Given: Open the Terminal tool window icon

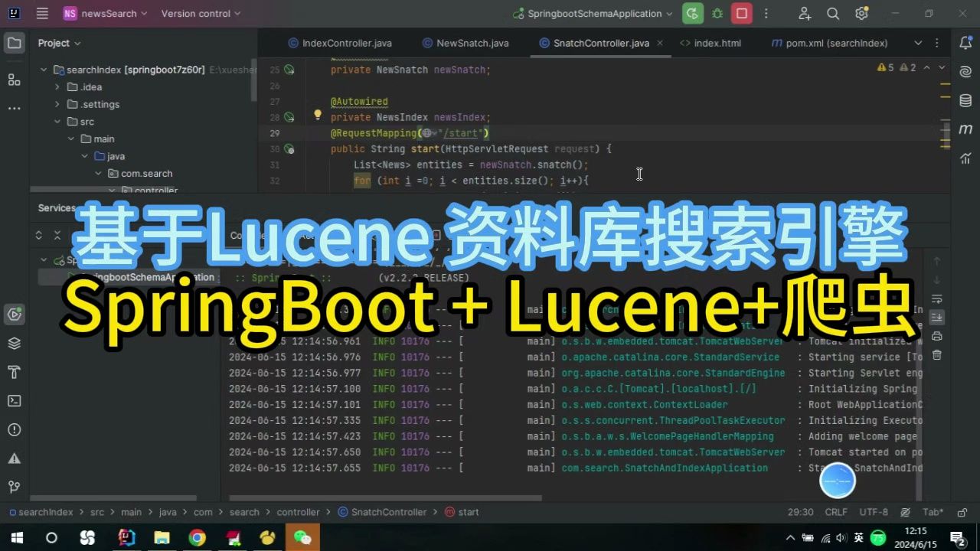Looking at the screenshot, I should pyautogui.click(x=14, y=401).
